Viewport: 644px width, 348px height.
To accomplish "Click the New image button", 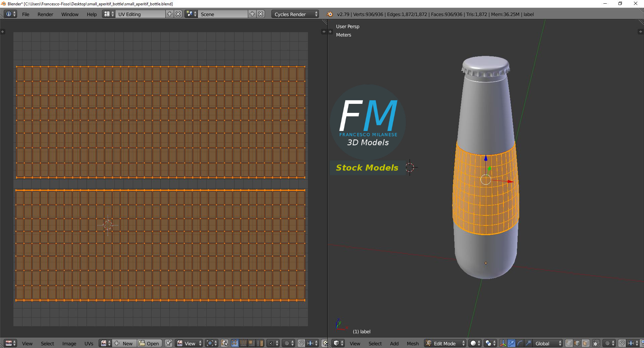I will point(124,343).
